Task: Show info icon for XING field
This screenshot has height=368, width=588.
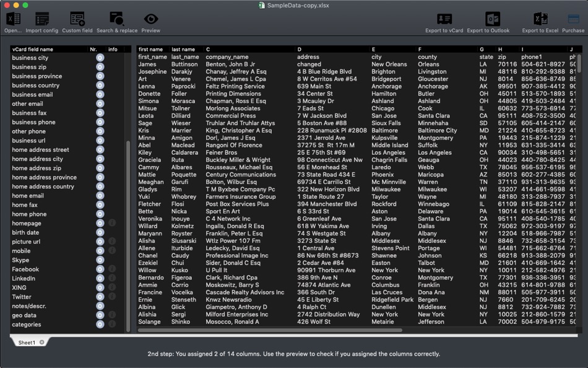Action: [x=112, y=287]
